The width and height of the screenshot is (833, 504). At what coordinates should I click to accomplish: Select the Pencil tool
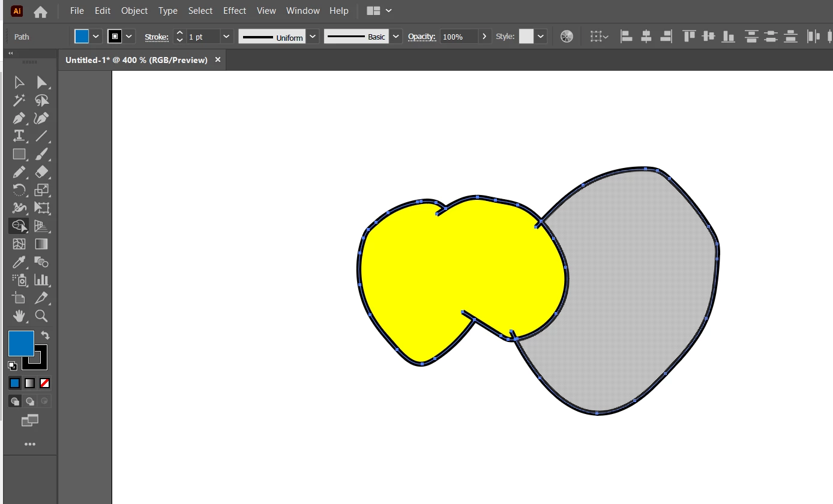19,172
